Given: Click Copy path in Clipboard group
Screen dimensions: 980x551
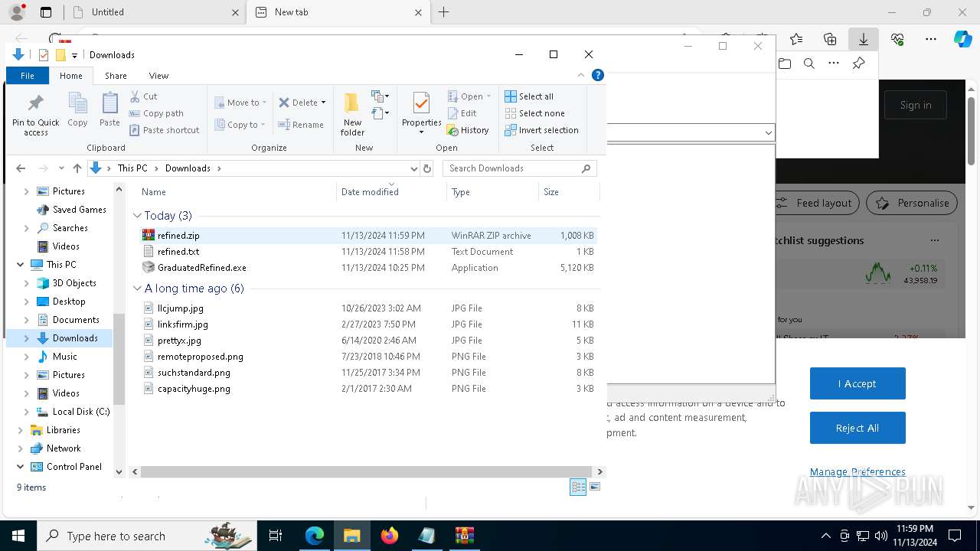Looking at the screenshot, I should pyautogui.click(x=156, y=113).
